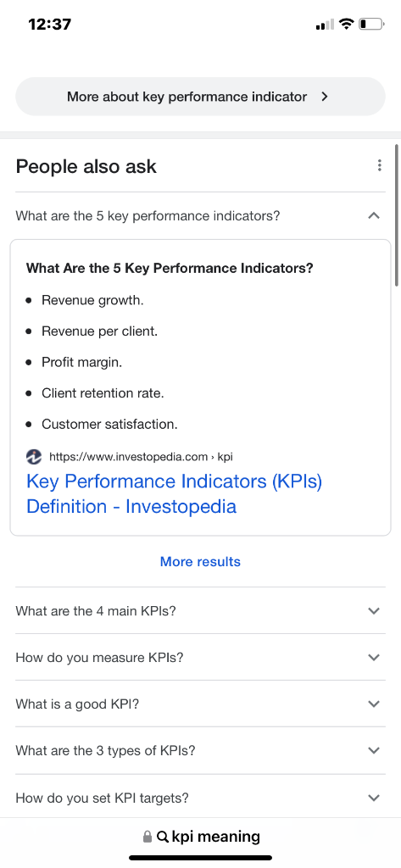This screenshot has width=401, height=868.
Task: Expand How do you measure KPIs?
Action: [200, 658]
